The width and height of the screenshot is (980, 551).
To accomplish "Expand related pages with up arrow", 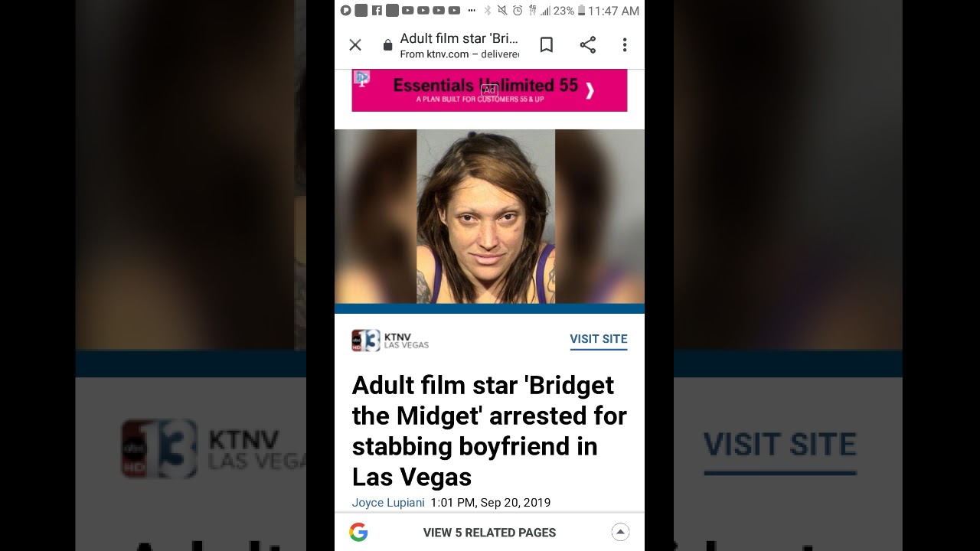I will (621, 533).
